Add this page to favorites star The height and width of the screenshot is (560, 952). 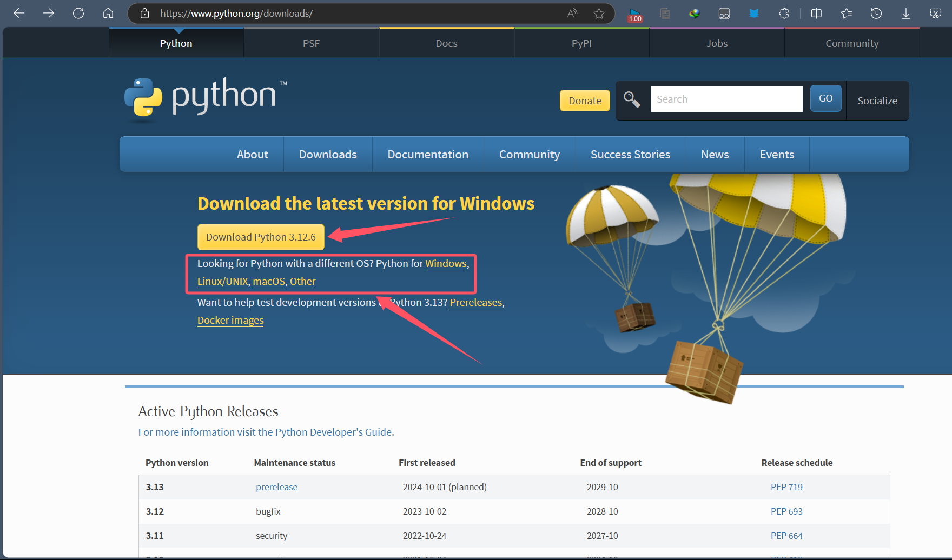click(x=599, y=14)
